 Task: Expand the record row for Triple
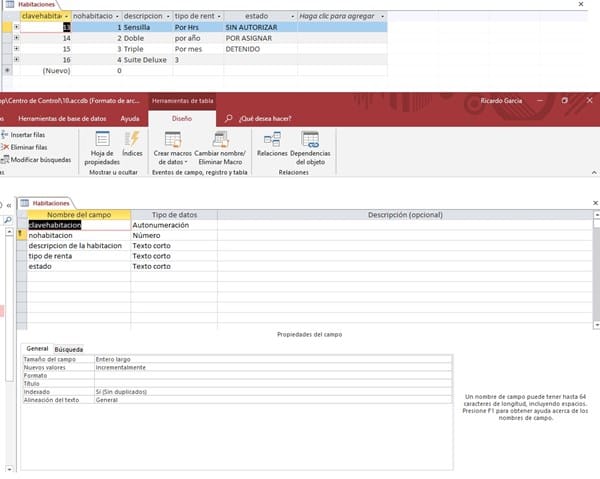click(16, 49)
